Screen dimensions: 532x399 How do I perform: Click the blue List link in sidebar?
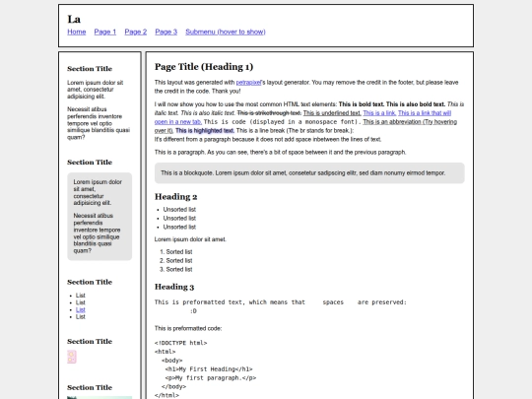point(81,309)
